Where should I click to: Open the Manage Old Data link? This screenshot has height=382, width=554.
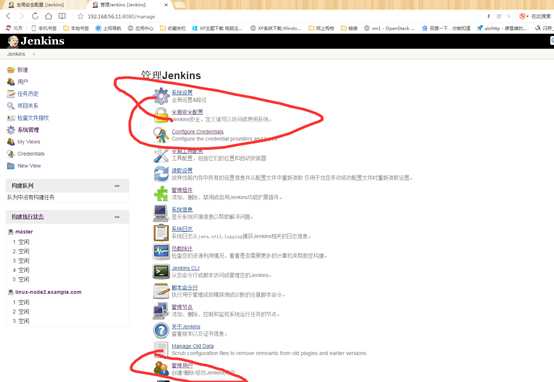click(193, 346)
